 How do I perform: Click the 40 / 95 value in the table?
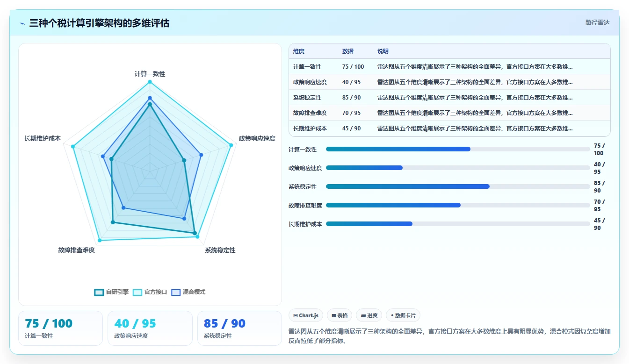click(x=352, y=82)
